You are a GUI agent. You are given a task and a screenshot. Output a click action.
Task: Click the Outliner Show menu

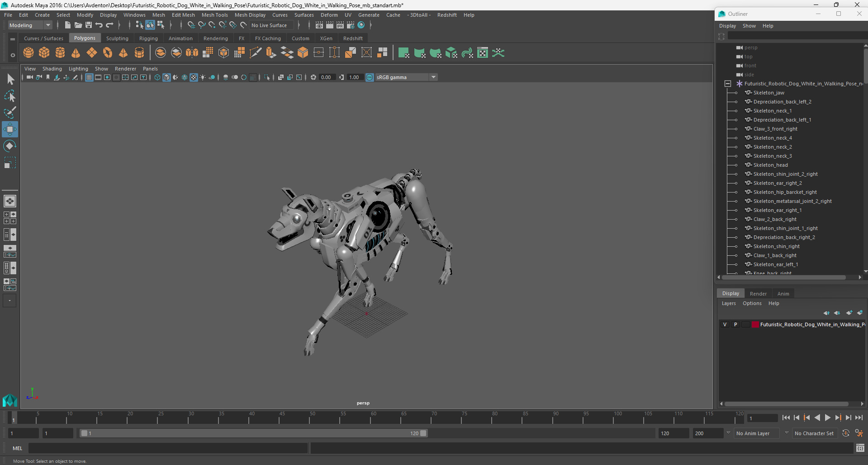[x=749, y=26]
